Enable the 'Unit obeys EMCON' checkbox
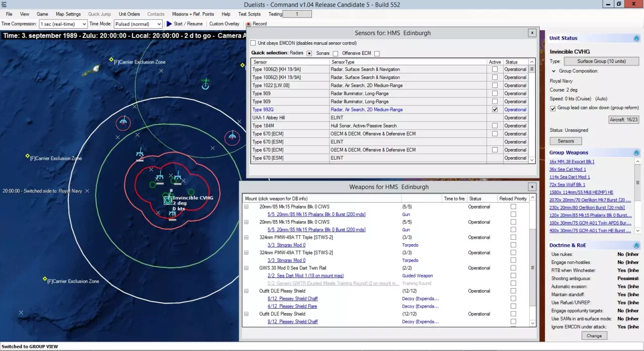 [253, 43]
